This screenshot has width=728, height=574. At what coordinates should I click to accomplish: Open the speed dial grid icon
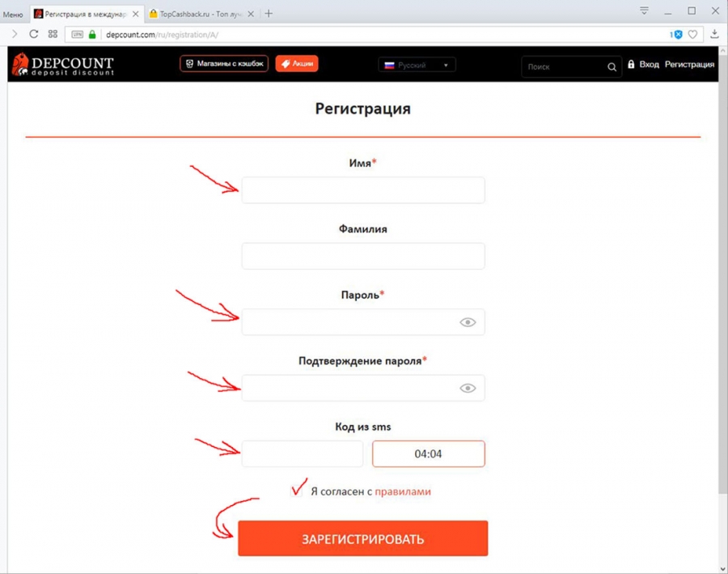[x=53, y=34]
